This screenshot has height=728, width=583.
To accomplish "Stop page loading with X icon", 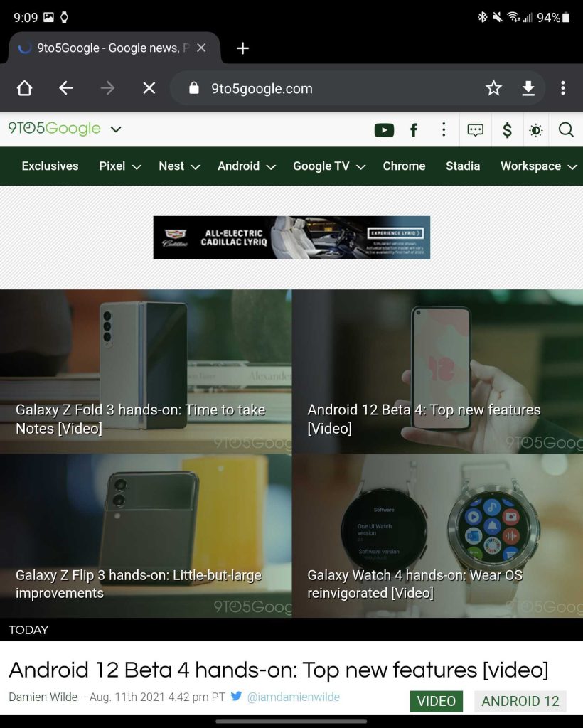I will click(149, 88).
